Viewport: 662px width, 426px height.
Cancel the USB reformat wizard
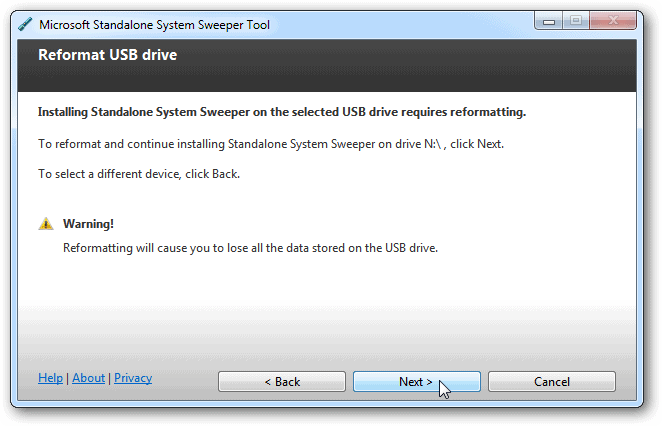point(551,382)
